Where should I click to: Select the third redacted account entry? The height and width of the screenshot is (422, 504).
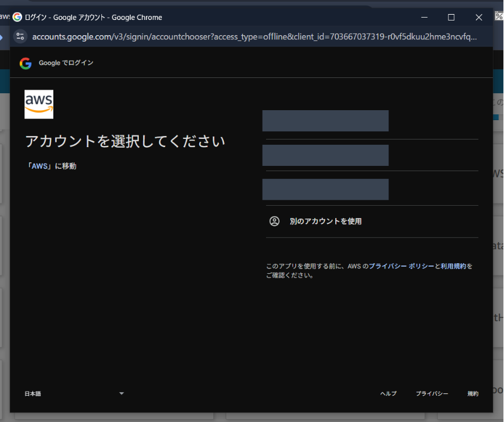[325, 189]
